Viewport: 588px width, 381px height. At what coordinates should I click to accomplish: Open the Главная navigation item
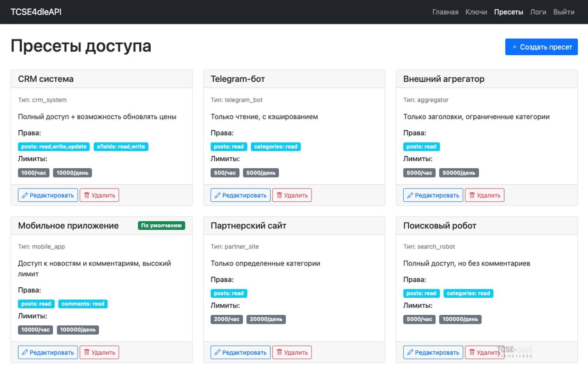[x=445, y=12]
